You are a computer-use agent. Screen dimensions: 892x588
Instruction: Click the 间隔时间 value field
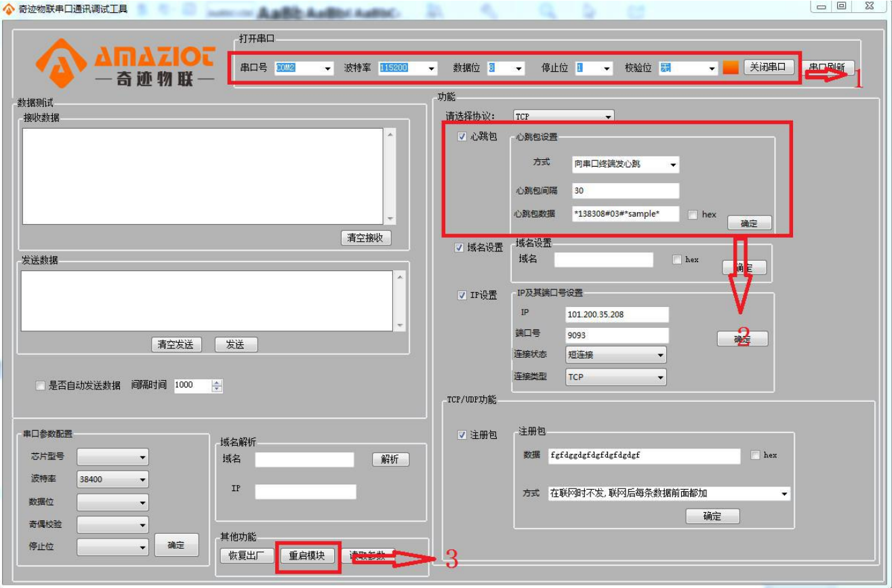(193, 385)
